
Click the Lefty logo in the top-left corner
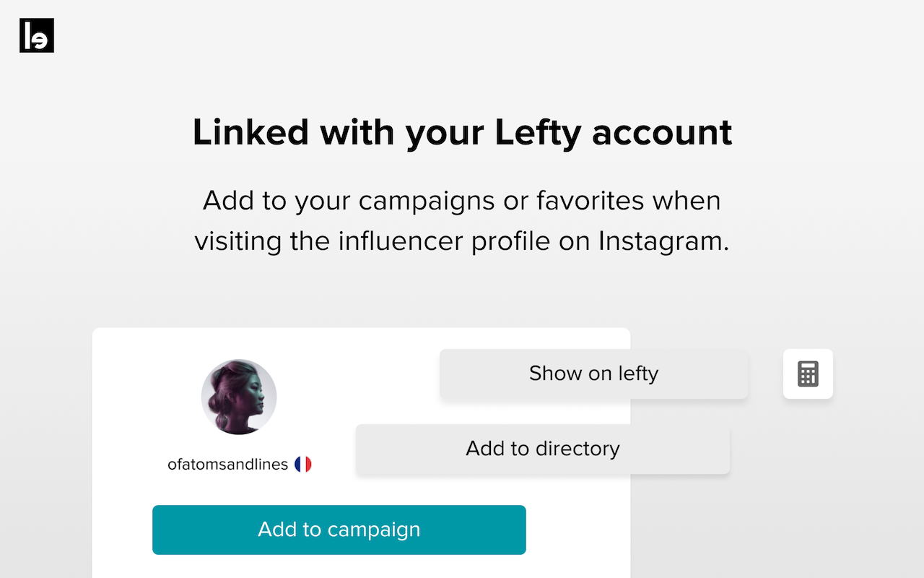point(36,35)
